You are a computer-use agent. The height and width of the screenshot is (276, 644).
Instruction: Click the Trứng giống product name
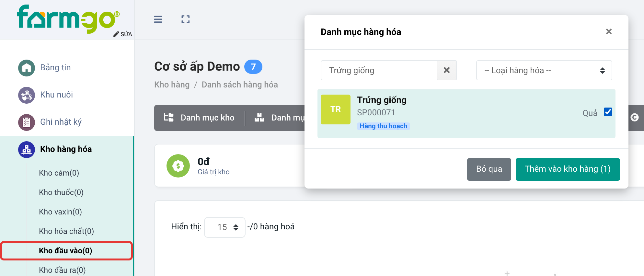pyautogui.click(x=382, y=100)
